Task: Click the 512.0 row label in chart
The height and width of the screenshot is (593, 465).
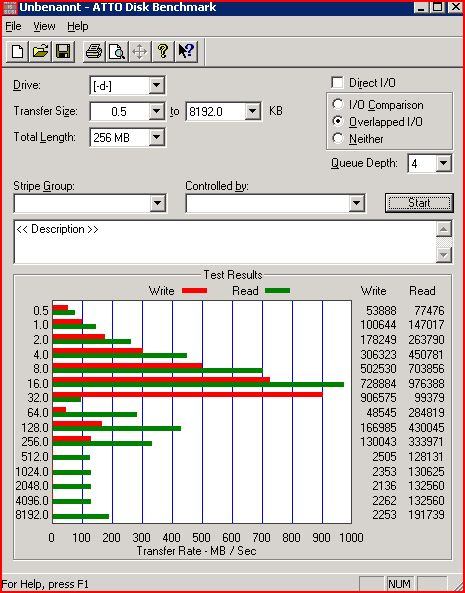Action: pos(35,457)
